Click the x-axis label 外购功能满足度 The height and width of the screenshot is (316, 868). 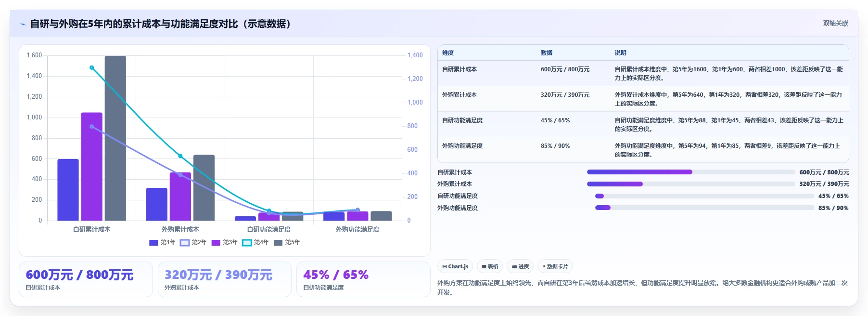pyautogui.click(x=357, y=229)
